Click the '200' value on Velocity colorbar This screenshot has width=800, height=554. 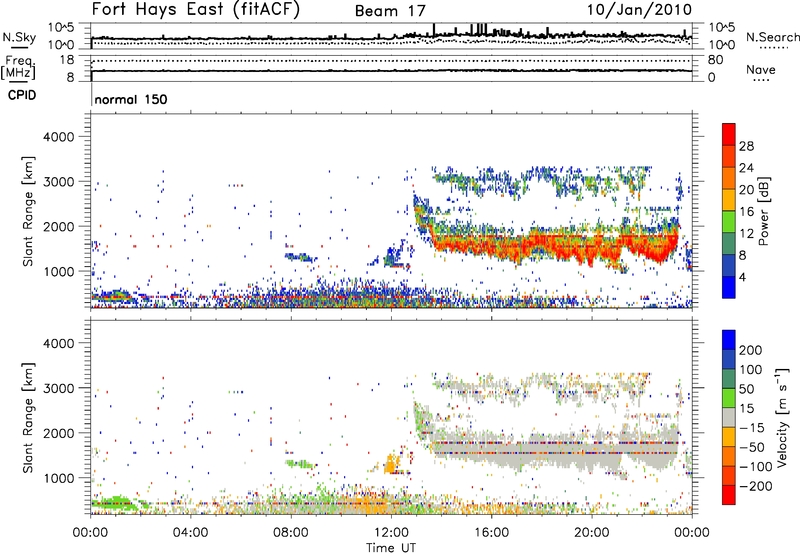pos(750,350)
